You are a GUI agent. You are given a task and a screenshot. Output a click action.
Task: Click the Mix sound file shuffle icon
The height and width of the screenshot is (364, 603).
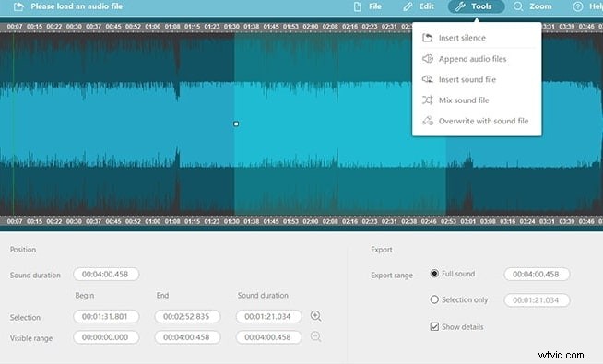click(427, 100)
